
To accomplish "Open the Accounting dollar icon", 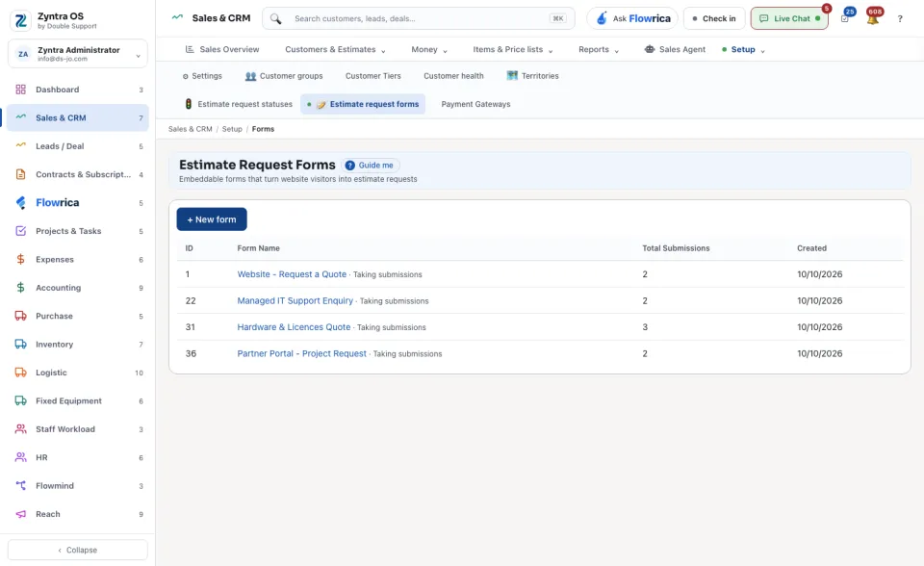I will [20, 288].
